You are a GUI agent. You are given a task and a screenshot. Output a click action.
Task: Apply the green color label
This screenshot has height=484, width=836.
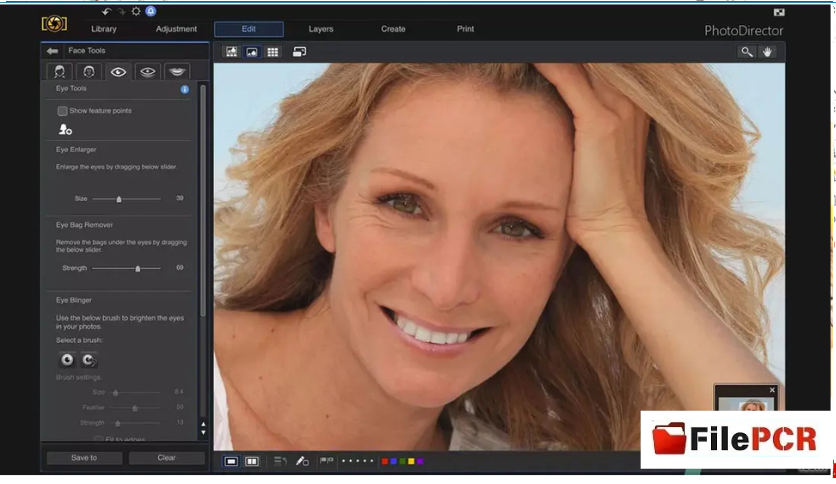pos(403,461)
